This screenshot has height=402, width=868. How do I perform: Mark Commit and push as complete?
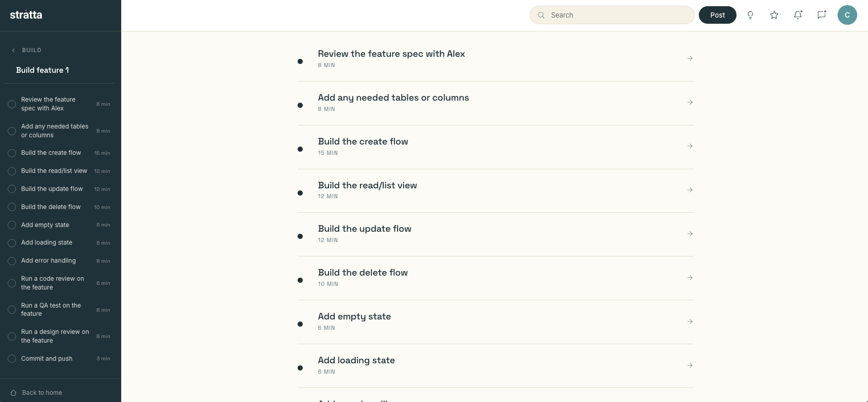click(12, 359)
